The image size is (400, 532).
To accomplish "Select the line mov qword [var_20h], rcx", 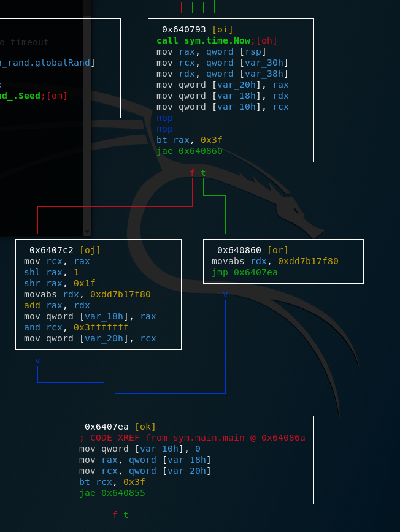I will click(90, 338).
